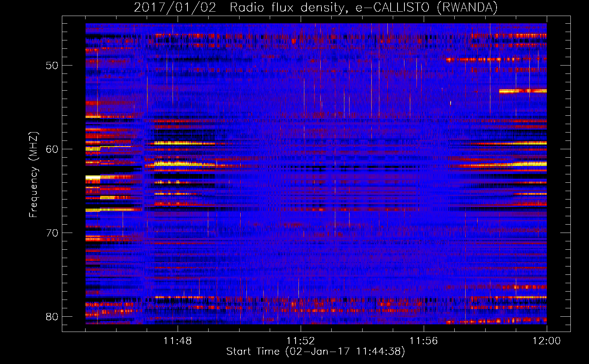Click the 50 MHz frequency axis label
The width and height of the screenshot is (589, 364).
[x=52, y=66]
